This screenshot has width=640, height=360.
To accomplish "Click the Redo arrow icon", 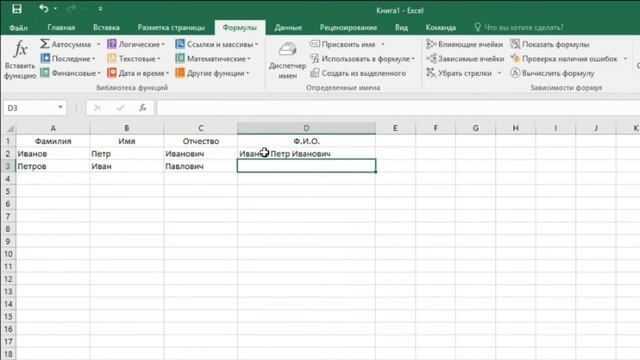I will (x=71, y=9).
